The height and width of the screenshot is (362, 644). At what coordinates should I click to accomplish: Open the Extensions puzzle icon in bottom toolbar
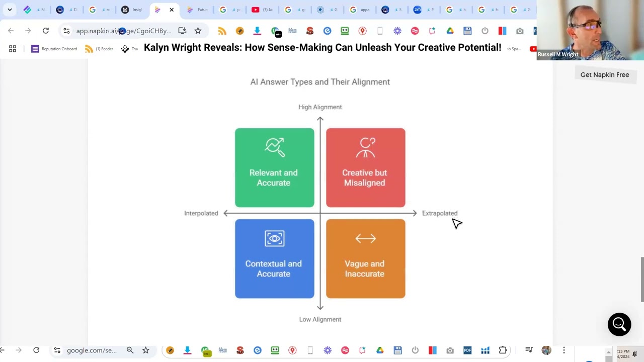click(x=503, y=350)
